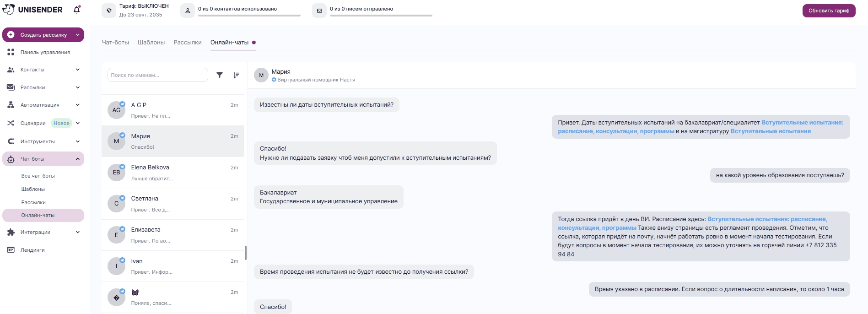Open the Вступительные испытания magistracy link

click(771, 131)
